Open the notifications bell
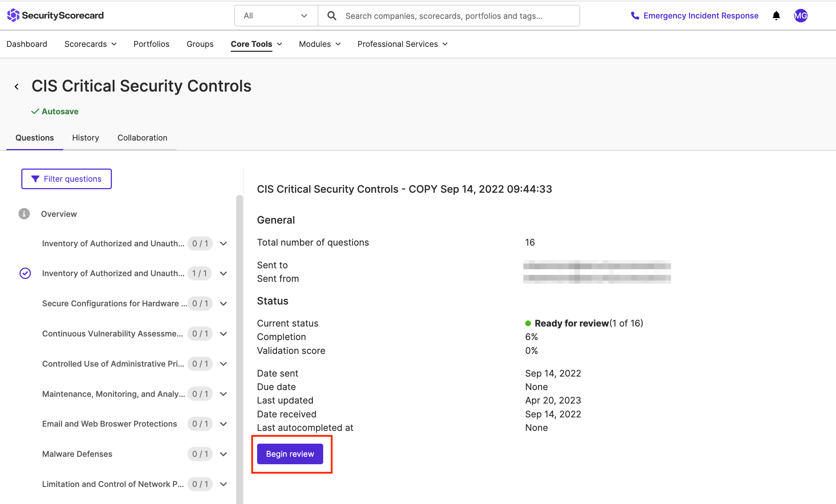Viewport: 836px width, 504px height. [776, 16]
